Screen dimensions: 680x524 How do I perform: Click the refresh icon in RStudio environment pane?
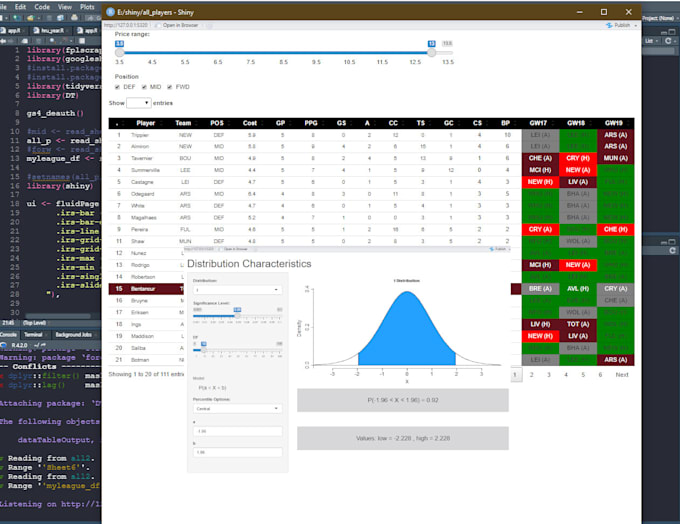668,40
